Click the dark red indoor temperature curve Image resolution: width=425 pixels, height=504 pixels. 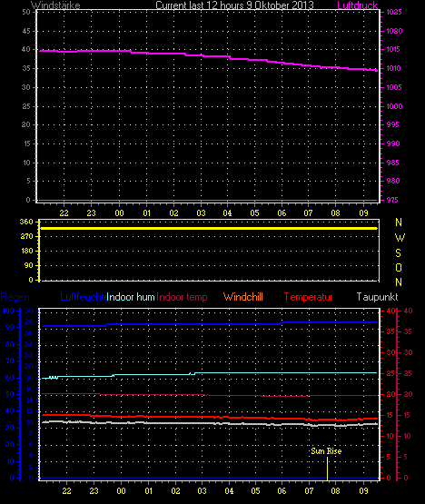pyautogui.click(x=210, y=395)
